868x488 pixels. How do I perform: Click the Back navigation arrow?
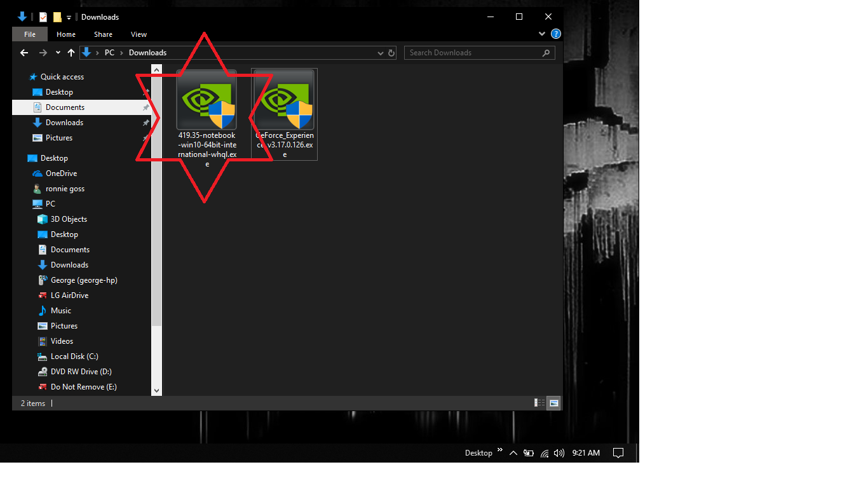(24, 53)
